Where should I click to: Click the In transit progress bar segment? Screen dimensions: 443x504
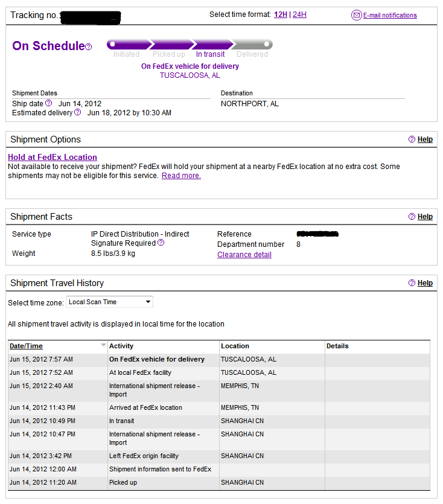[x=212, y=44]
